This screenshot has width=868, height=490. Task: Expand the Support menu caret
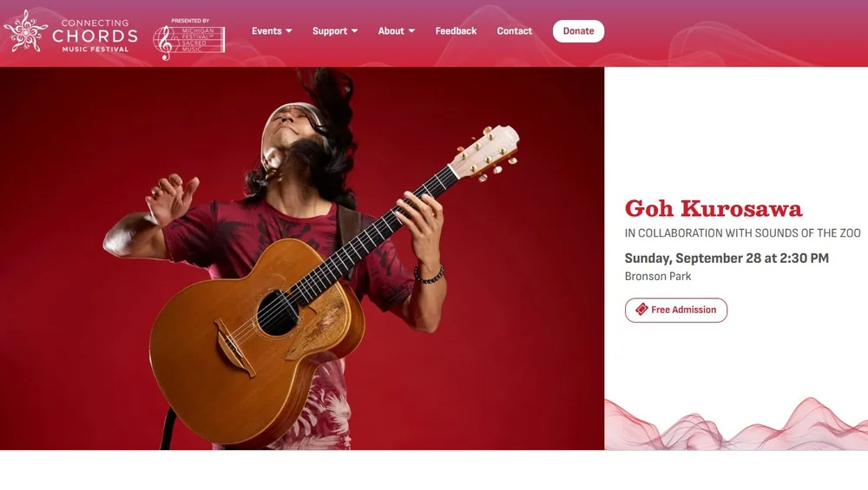354,31
